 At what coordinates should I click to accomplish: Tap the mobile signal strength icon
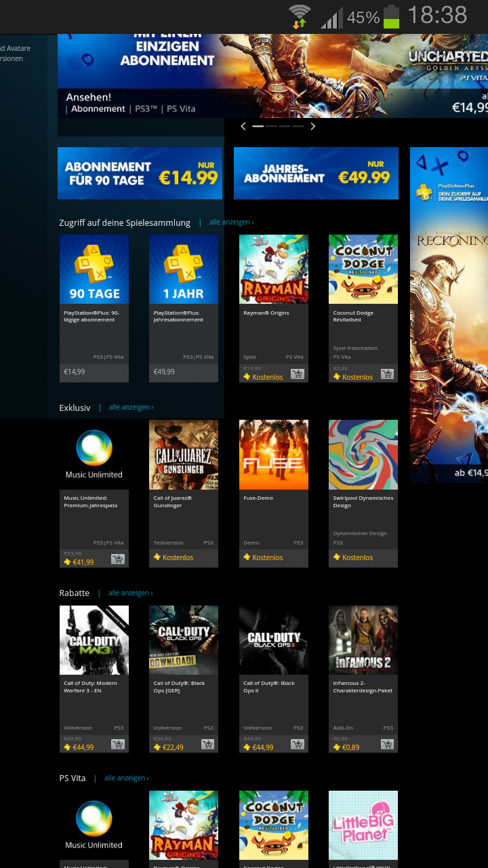[331, 17]
